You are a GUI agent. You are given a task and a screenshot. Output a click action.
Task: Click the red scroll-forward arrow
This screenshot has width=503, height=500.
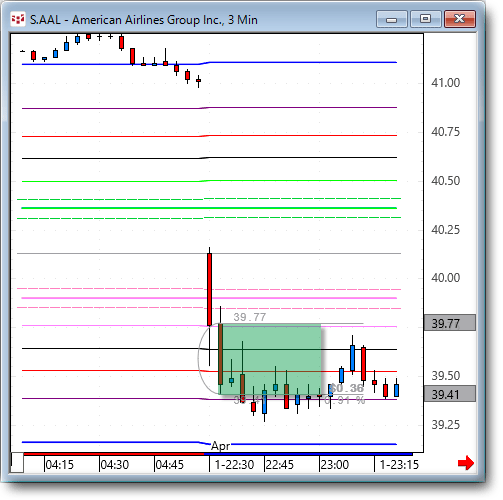466,463
